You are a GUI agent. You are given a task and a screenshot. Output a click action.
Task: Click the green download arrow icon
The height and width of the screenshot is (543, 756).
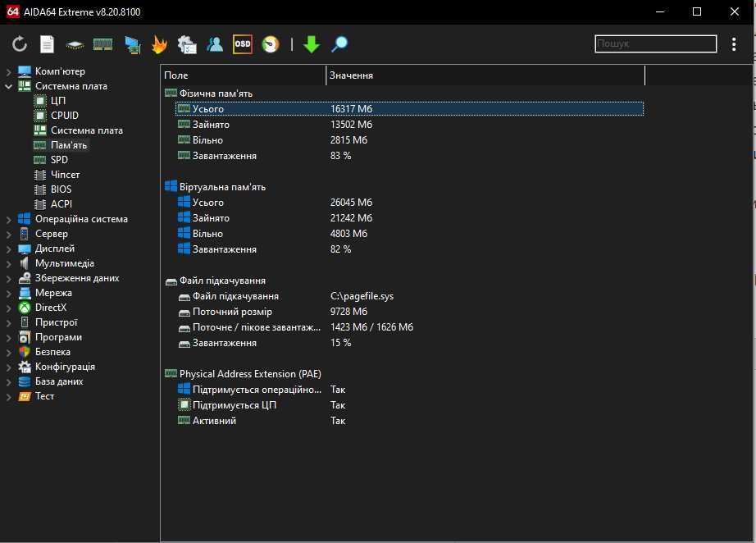point(311,44)
